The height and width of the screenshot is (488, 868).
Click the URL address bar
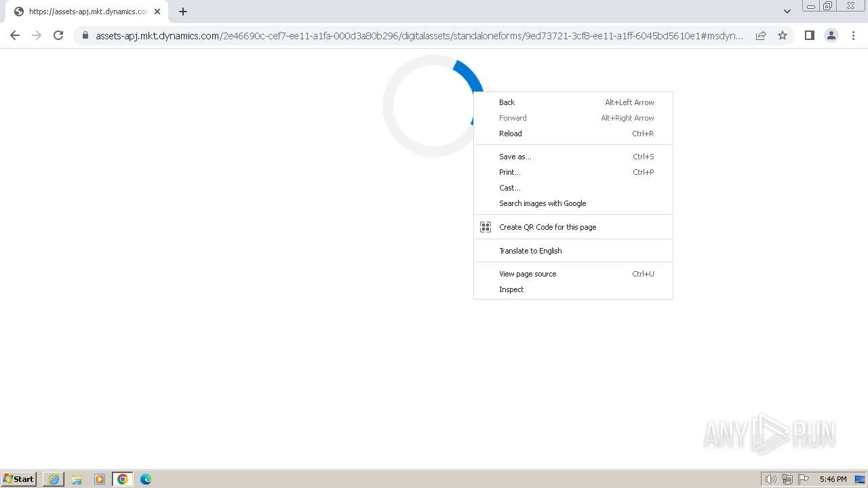pos(419,35)
